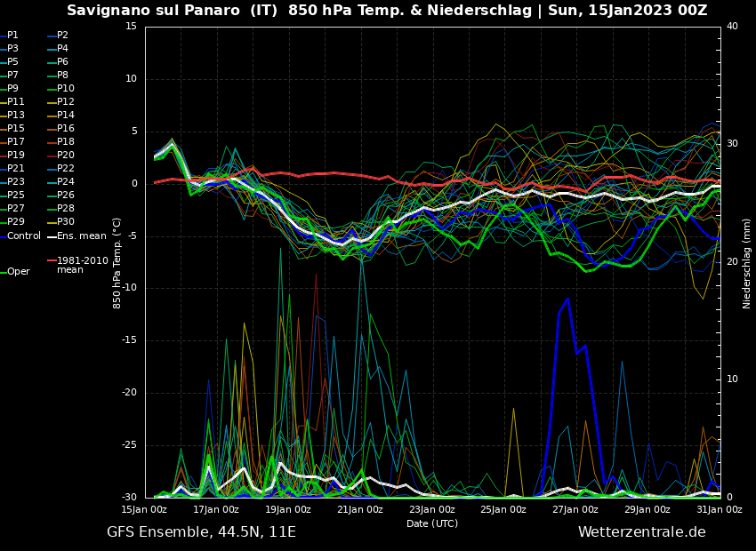Select the -20 temperature axis value
Image resolution: width=756 pixels, height=551 pixels.
click(x=129, y=393)
